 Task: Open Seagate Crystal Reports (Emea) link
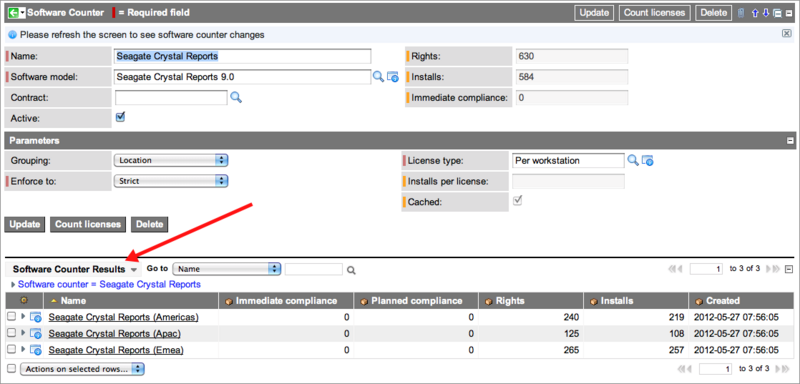tap(116, 350)
